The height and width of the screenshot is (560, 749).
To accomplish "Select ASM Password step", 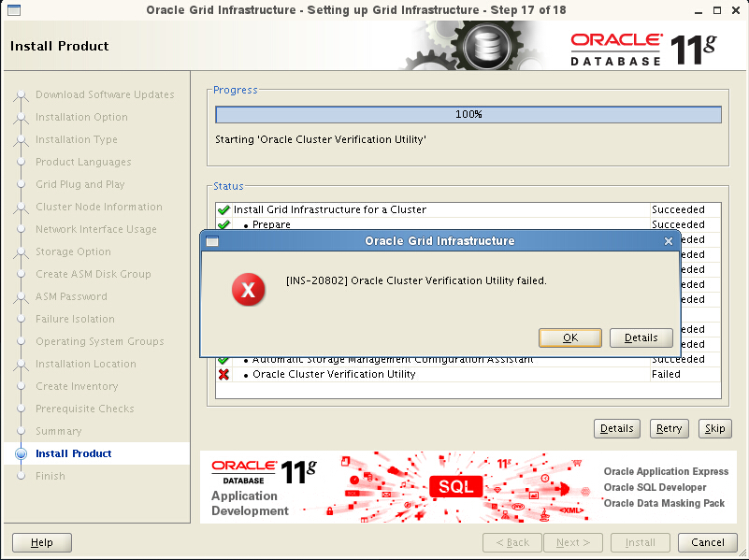I will point(71,296).
